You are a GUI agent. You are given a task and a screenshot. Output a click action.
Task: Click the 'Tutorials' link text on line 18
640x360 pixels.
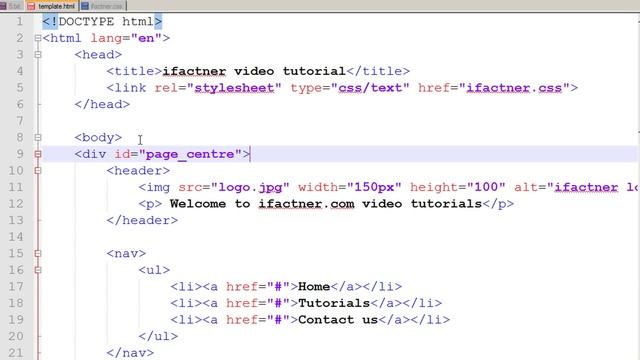click(334, 303)
